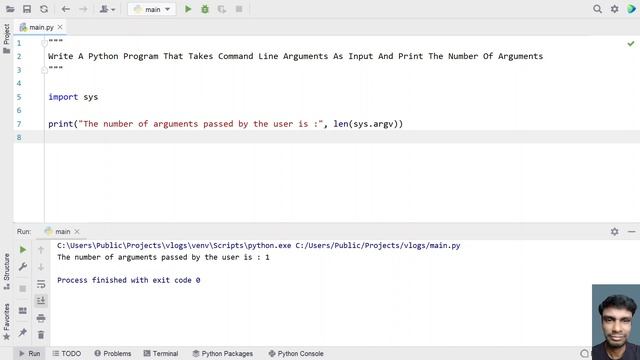Open run configuration via wrench icon
The height and width of the screenshot is (360, 640).
click(x=23, y=267)
